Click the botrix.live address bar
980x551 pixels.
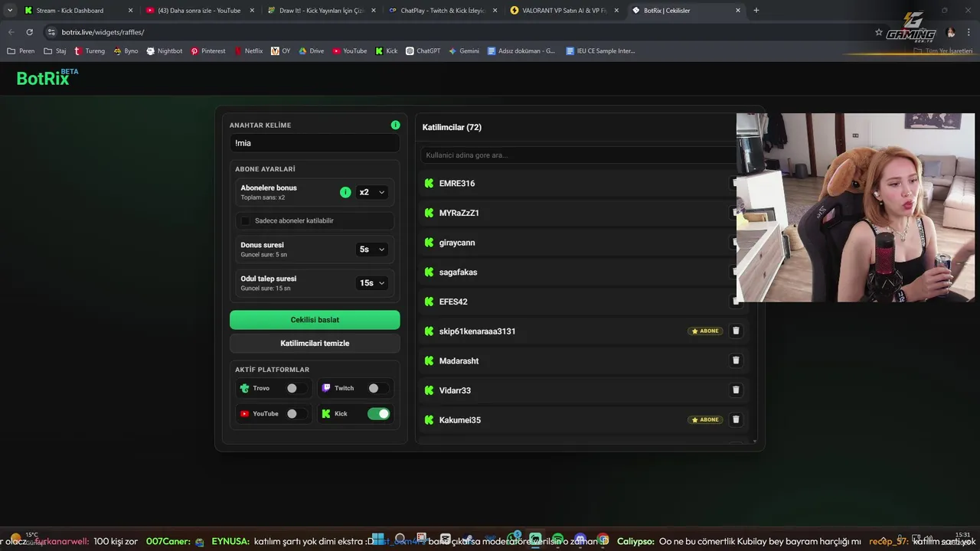[x=459, y=32]
